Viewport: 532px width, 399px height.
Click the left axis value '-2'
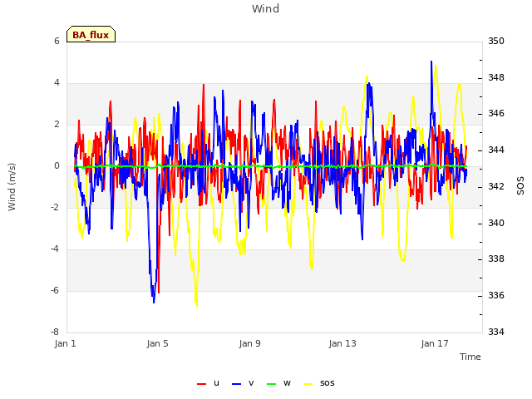[55, 207]
